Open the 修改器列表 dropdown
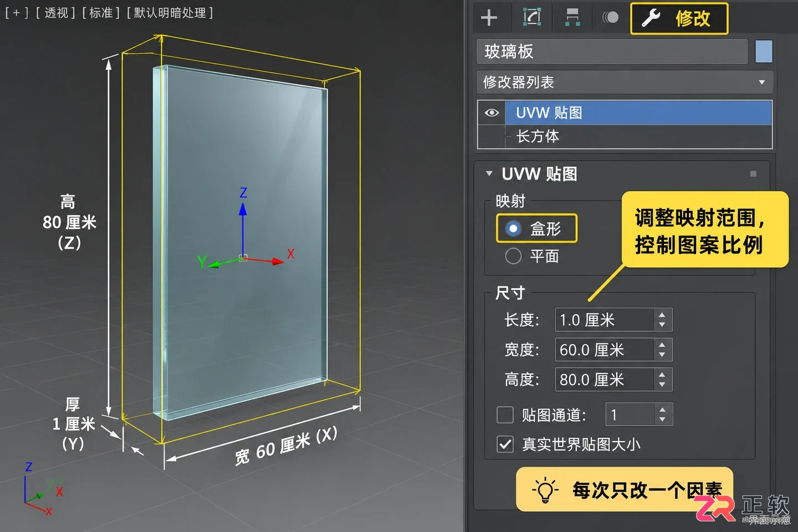This screenshot has width=798, height=532. pos(625,82)
